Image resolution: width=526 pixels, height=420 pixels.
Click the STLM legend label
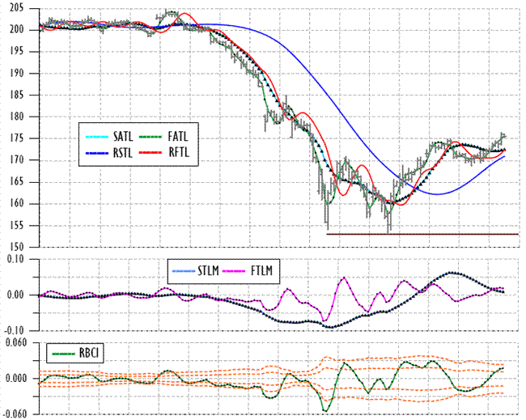point(208,270)
